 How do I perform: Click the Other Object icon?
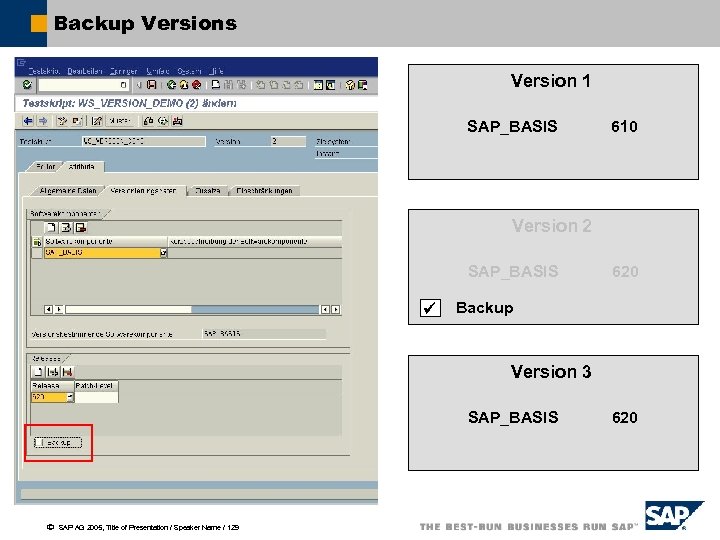coord(77,121)
